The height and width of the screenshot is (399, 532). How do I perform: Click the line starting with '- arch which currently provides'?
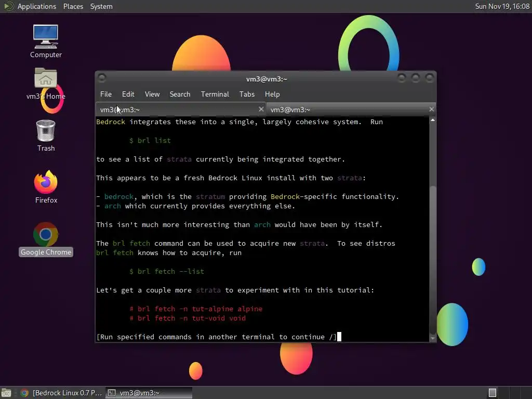coord(196,206)
